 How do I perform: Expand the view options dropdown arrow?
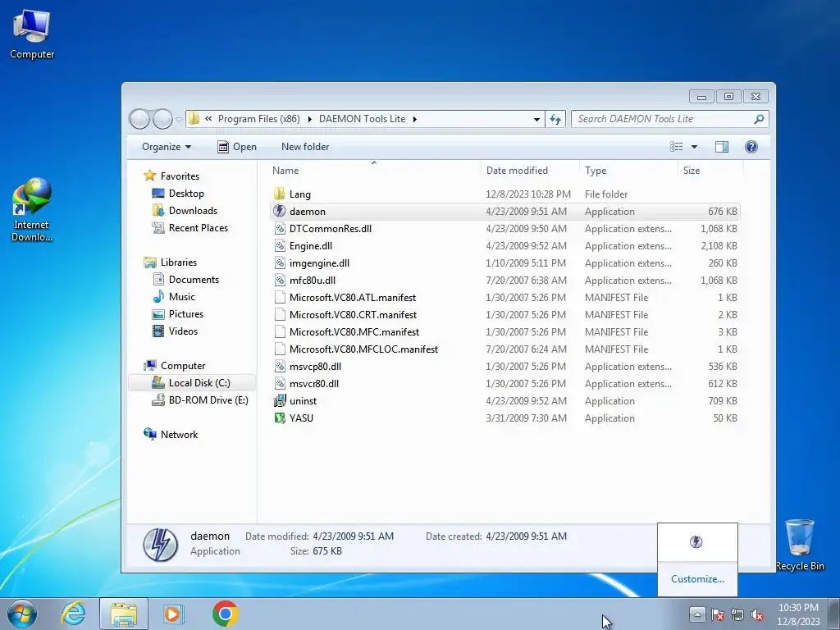coord(694,147)
